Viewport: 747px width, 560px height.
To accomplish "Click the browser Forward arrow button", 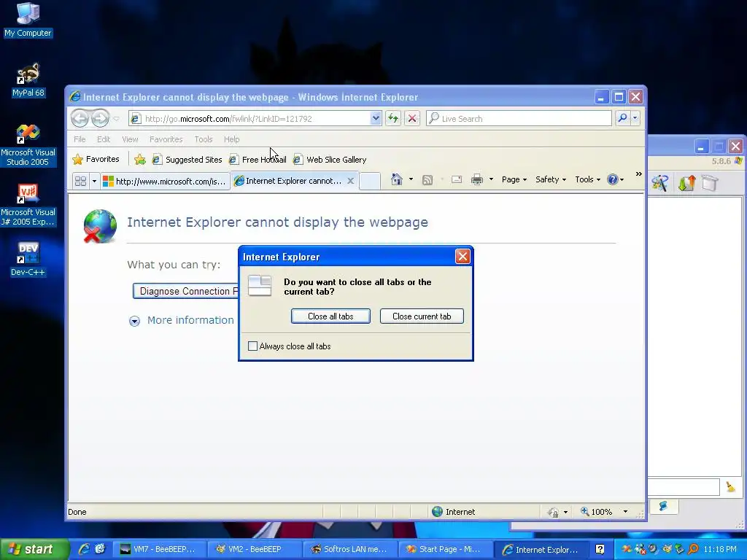I will (x=99, y=118).
